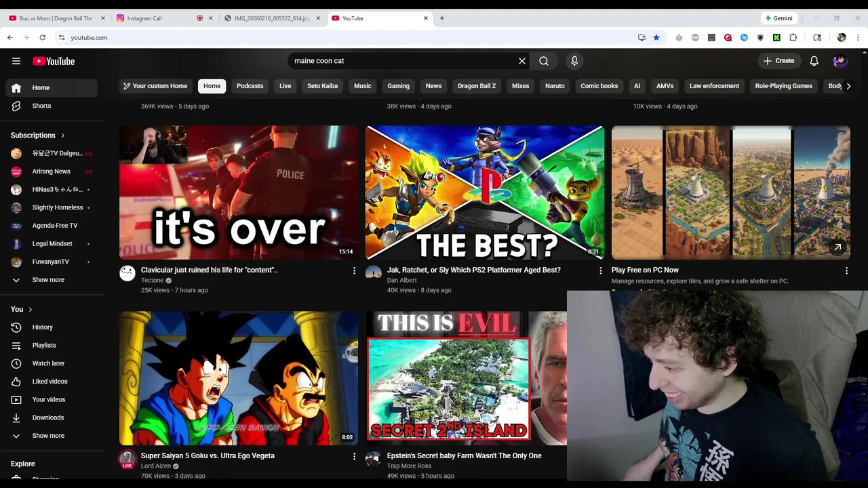
Task: Open Epstein's Secret baby Farm video title
Action: (x=464, y=455)
